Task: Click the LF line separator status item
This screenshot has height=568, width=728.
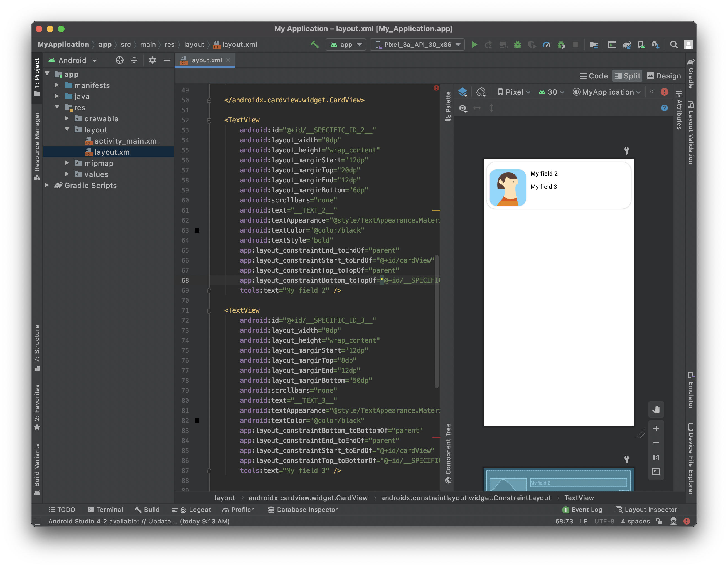Action: (x=583, y=521)
